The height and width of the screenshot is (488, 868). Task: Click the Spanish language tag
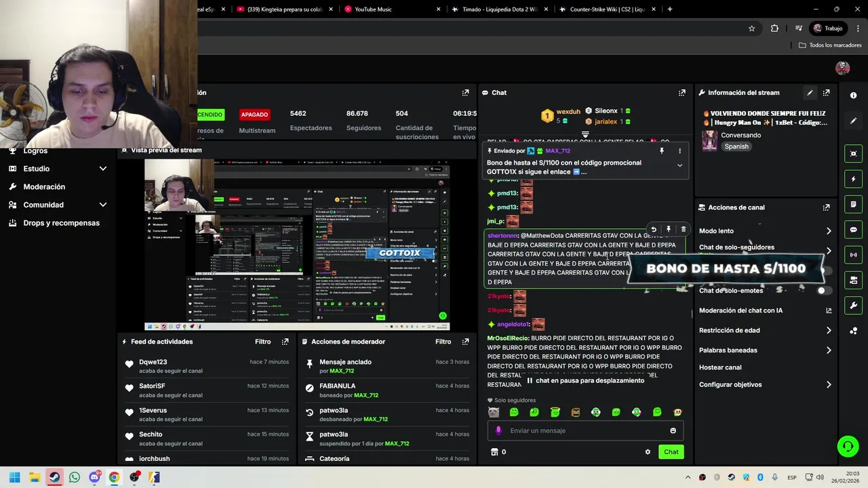736,146
